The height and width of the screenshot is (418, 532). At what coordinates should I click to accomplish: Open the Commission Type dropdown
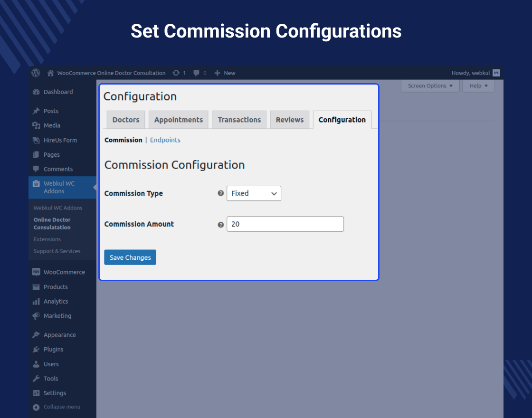(x=254, y=193)
